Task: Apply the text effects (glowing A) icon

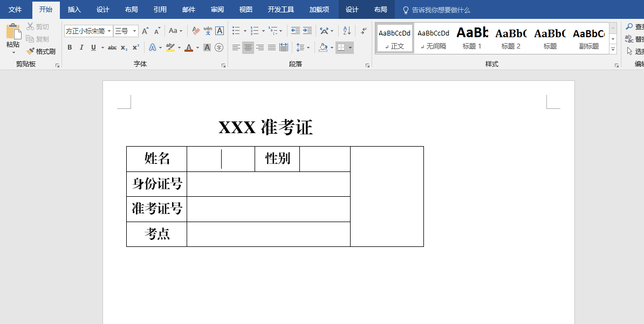Action: [x=153, y=47]
